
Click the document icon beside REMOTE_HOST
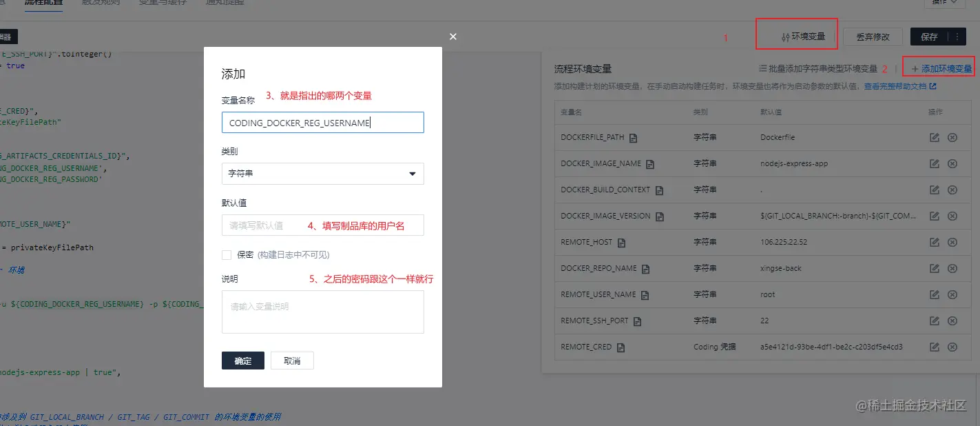pos(621,243)
